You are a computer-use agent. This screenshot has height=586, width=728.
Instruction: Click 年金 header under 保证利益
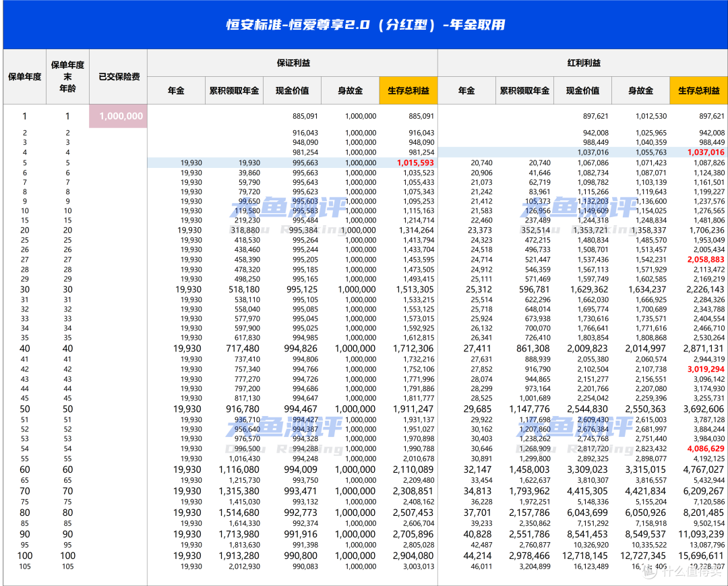click(176, 90)
